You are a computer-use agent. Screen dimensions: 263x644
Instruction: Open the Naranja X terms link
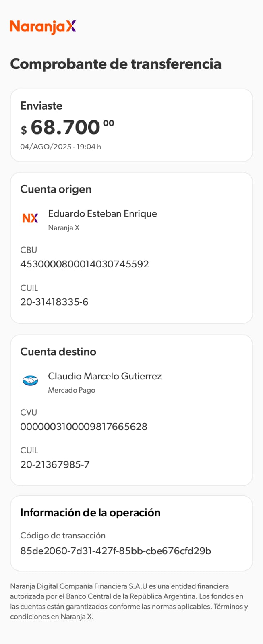coord(77,617)
